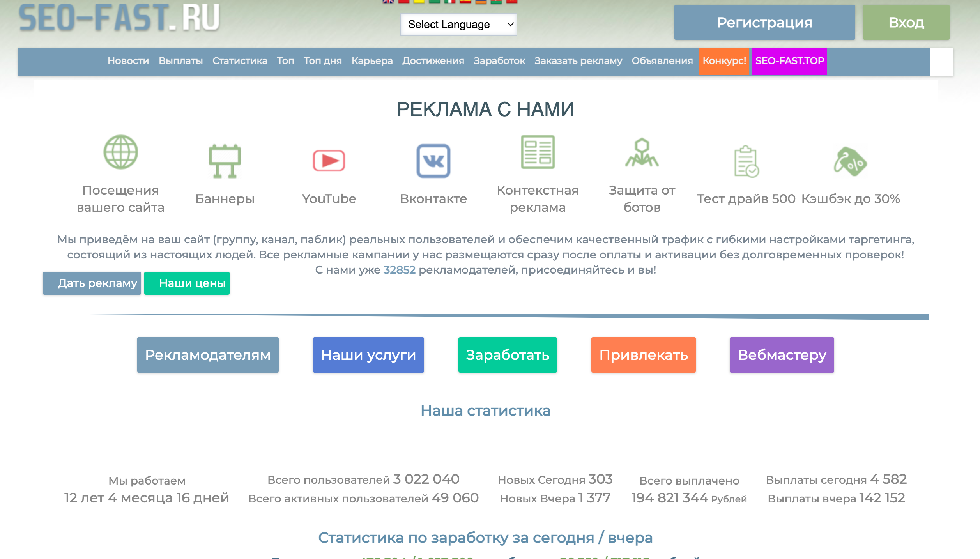Viewport: 980px width, 559px height.
Task: Click the Баннеры label
Action: 225,199
